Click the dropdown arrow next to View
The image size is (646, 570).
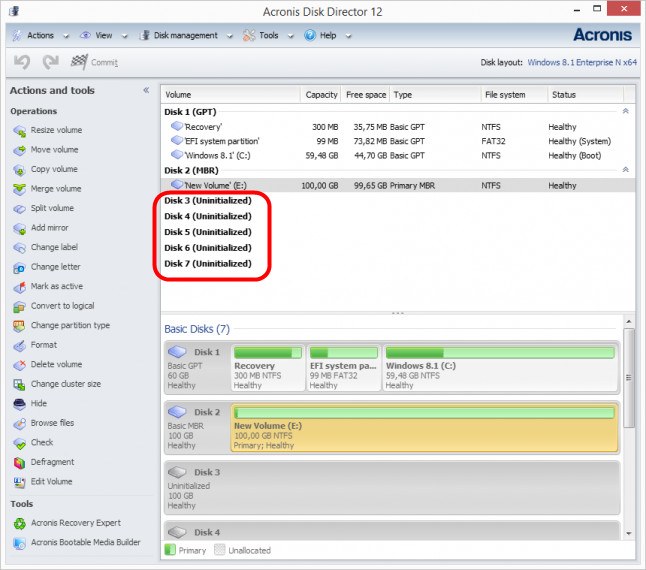[x=124, y=36]
